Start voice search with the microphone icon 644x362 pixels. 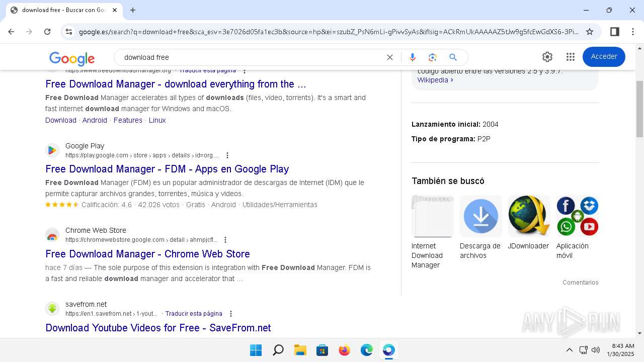pos(413,57)
